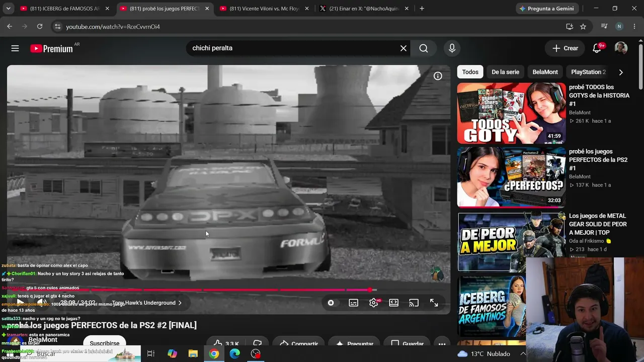The image size is (644, 362).
Task: Open Chrome profile N menu
Action: tap(619, 27)
